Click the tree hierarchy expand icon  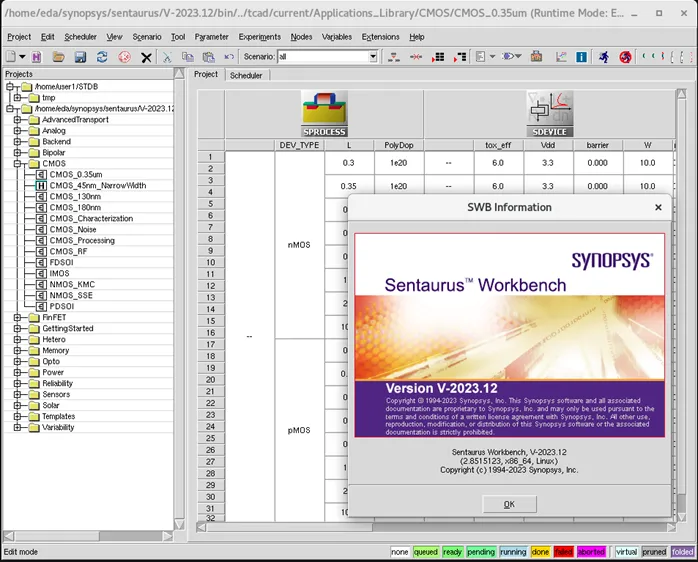coord(394,57)
